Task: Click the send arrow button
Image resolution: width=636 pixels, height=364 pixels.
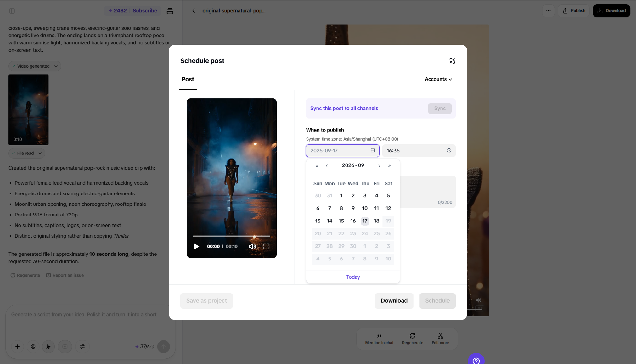Action: click(x=163, y=347)
